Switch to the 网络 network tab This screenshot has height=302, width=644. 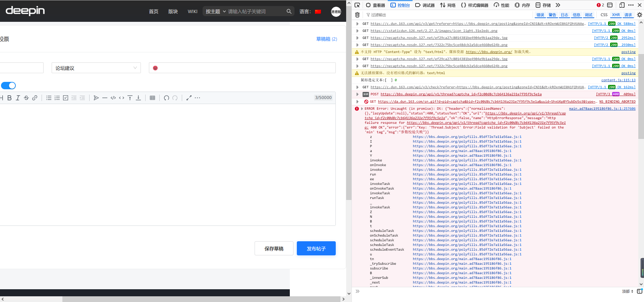click(448, 5)
